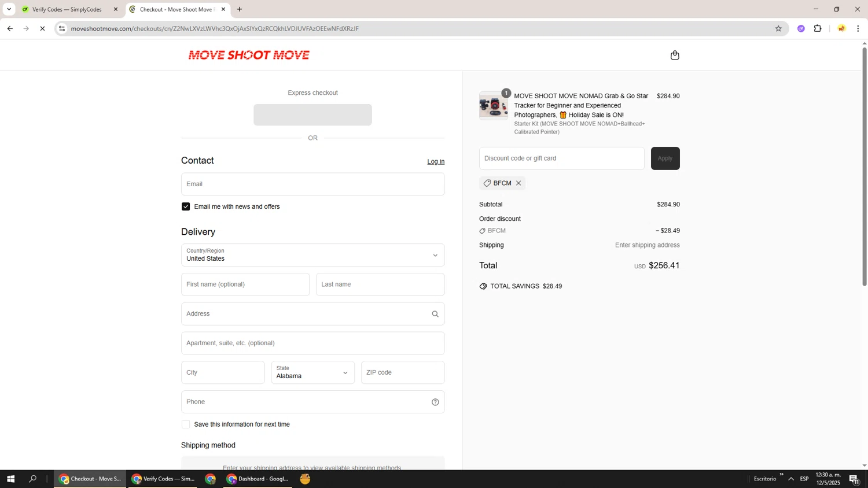
Task: Go back to the previous page
Action: pos(10,28)
